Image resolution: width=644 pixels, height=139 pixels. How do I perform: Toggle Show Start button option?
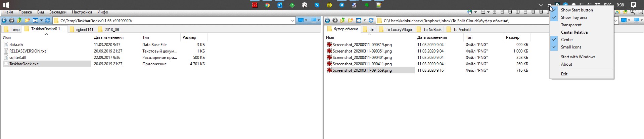[582, 10]
